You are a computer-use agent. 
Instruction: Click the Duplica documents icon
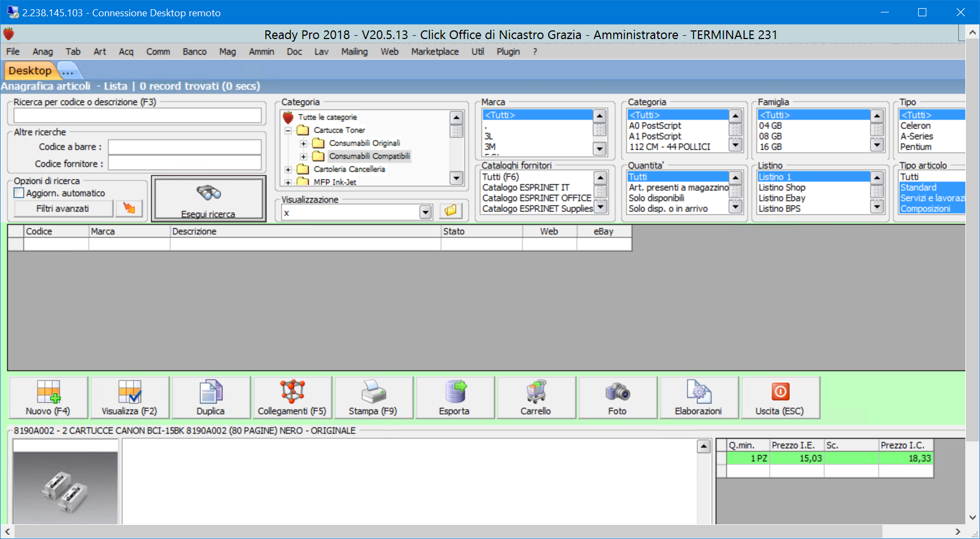(x=211, y=392)
